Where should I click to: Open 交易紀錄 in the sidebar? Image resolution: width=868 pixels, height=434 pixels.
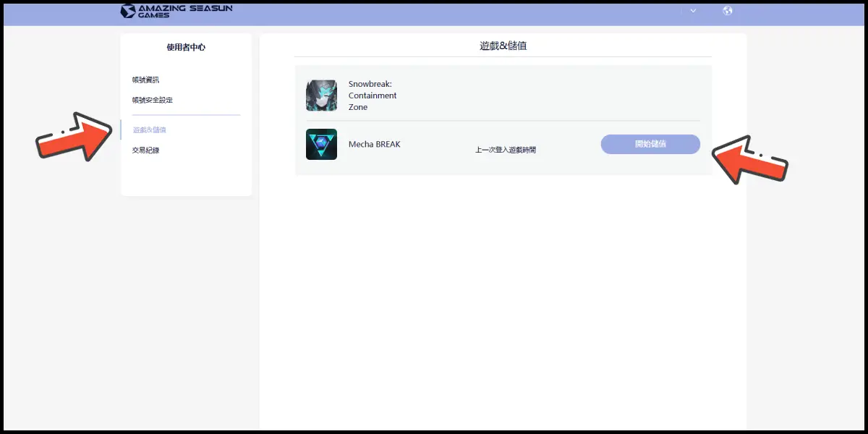pos(145,150)
